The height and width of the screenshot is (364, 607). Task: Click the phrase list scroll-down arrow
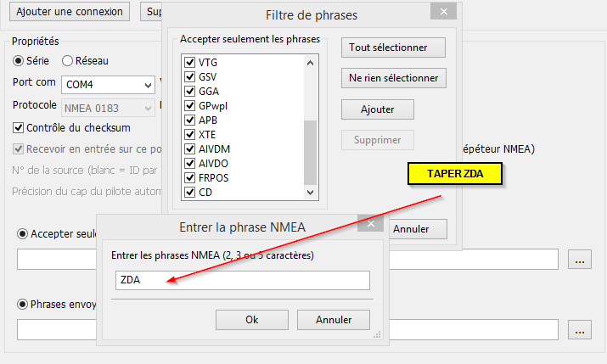(x=310, y=193)
